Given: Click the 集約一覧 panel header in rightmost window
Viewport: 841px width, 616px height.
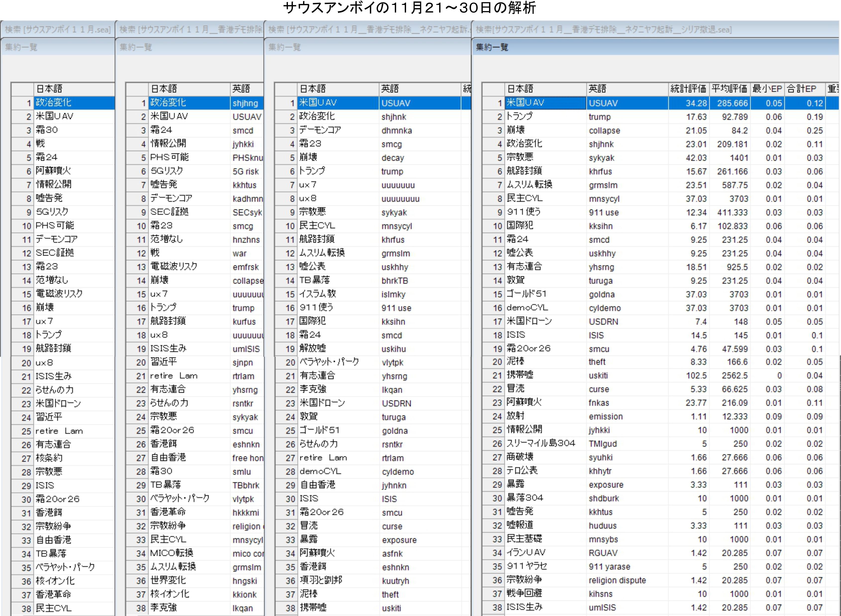Looking at the screenshot, I should [x=492, y=47].
